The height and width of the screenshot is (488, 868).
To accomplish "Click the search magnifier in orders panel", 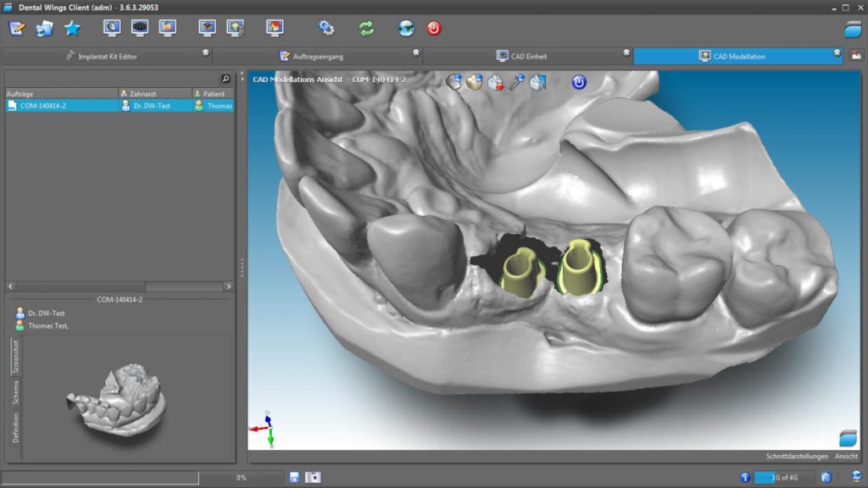I will (x=225, y=79).
